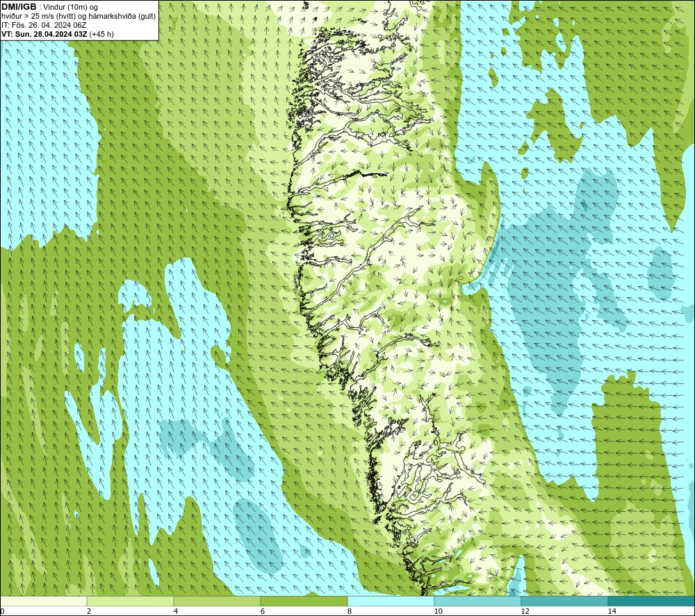Click the 'Vindur (10m) og' label
The height and width of the screenshot is (616, 695).
coord(70,8)
